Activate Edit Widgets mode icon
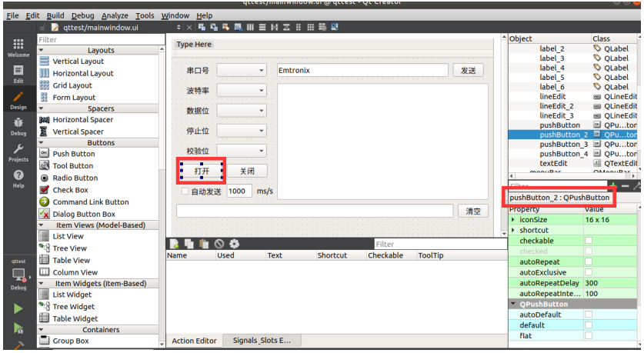 (x=202, y=27)
